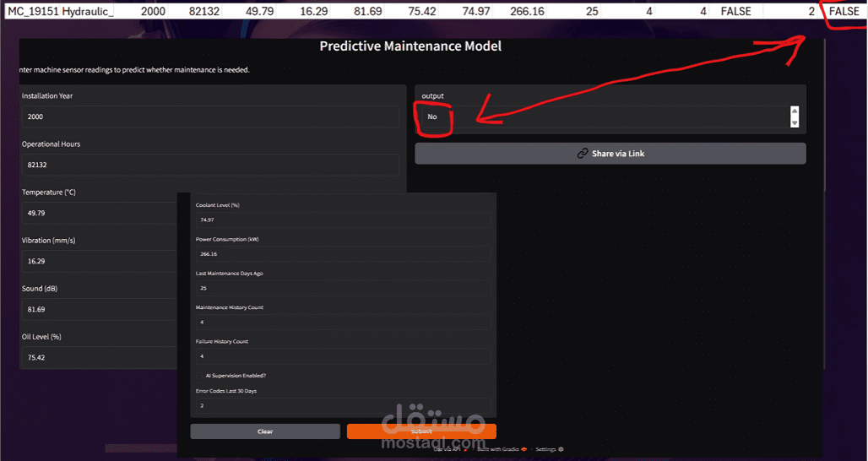Click the Maintenance History Count input

click(343, 322)
